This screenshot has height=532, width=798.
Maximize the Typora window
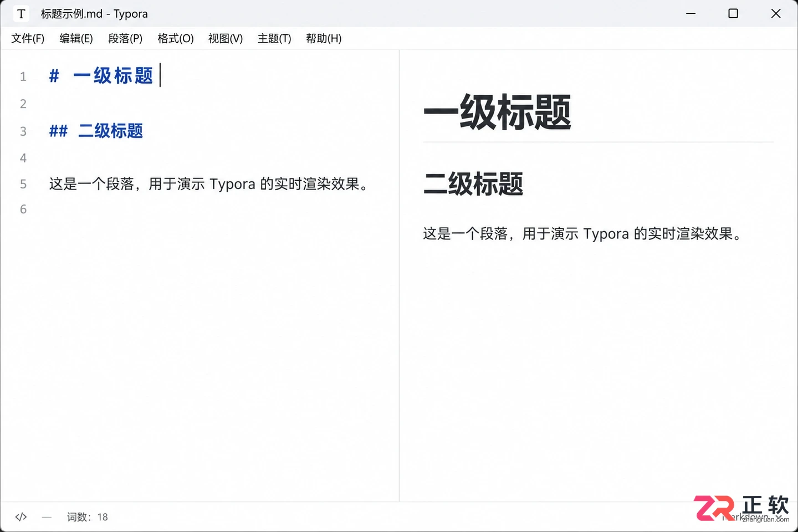(x=733, y=13)
